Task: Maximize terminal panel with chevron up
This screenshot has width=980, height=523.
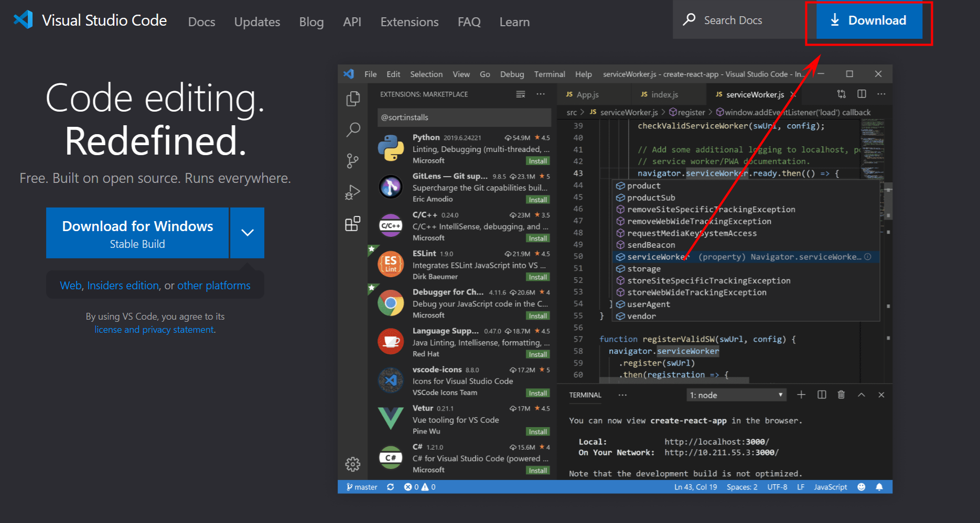Action: click(x=861, y=395)
